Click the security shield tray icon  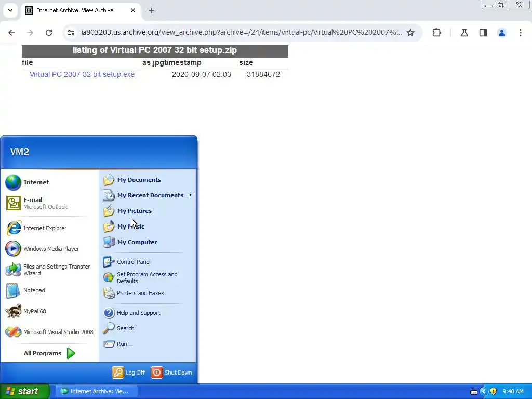[x=494, y=391]
